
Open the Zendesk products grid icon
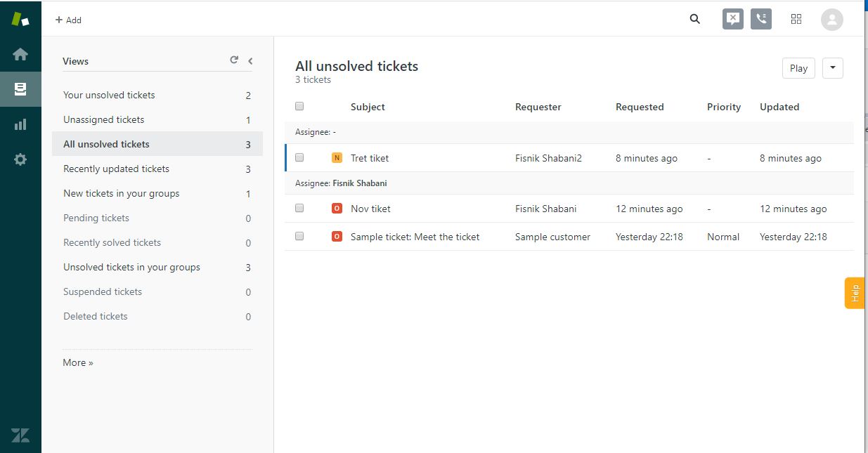tap(796, 19)
